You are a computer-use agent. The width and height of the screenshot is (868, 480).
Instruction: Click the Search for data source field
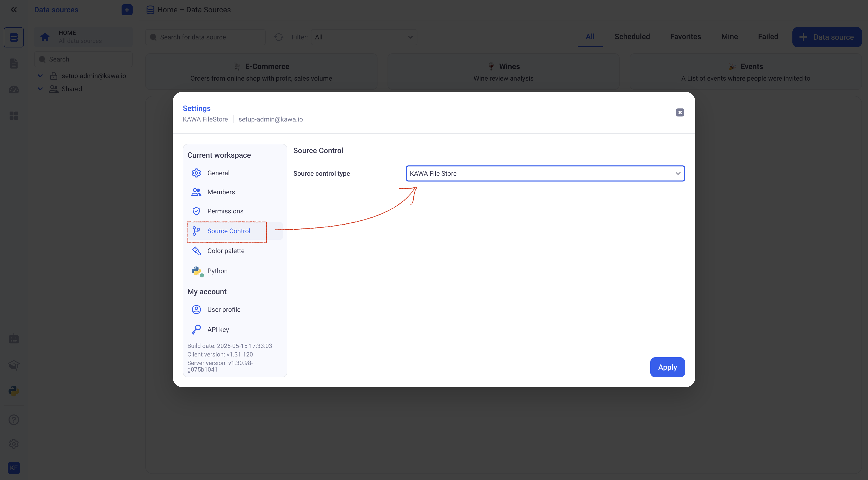pyautogui.click(x=205, y=37)
